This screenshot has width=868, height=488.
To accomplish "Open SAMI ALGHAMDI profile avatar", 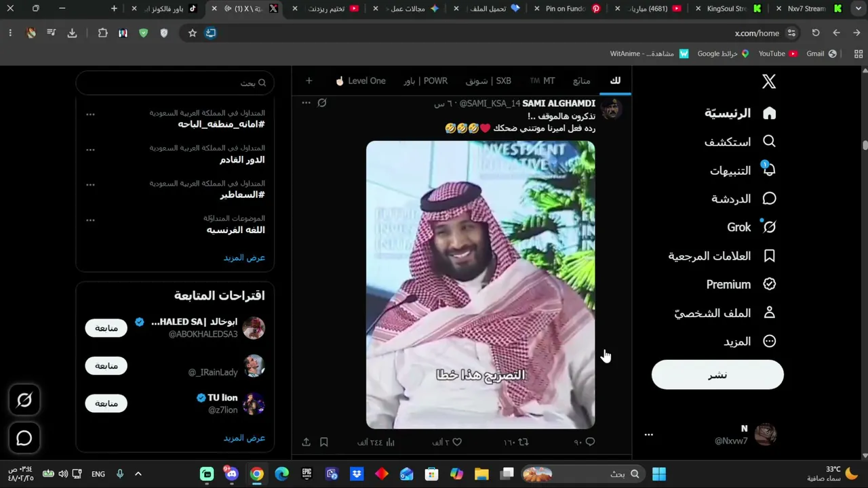I will tap(612, 108).
